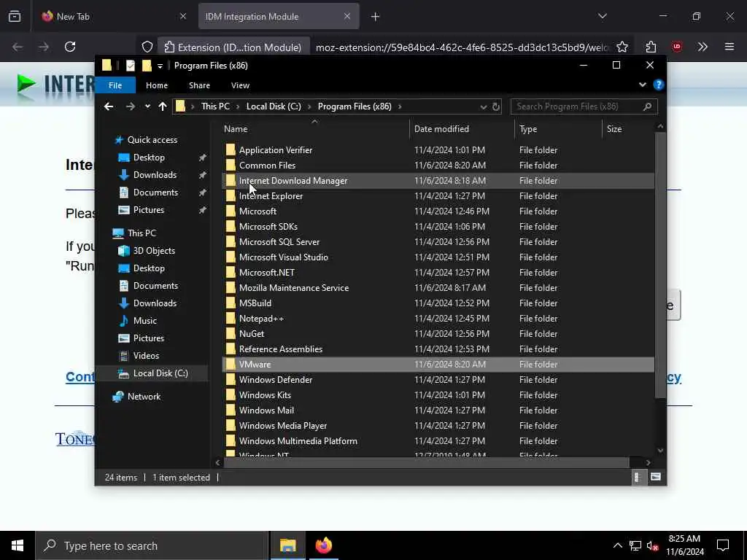Click the vertical scrollbar in file list
Image resolution: width=747 pixels, height=560 pixels.
coord(659,265)
